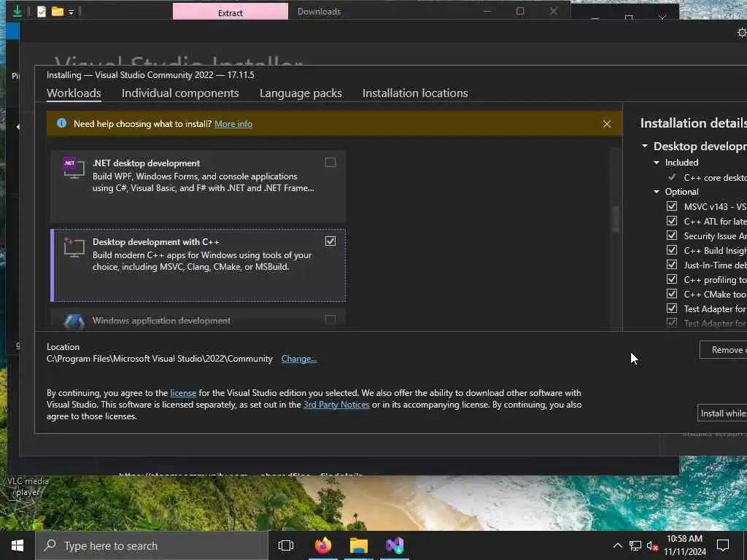Click the taskbar clock showing 10:58 AM
Image resolution: width=747 pixels, height=560 pixels.
pos(684,545)
